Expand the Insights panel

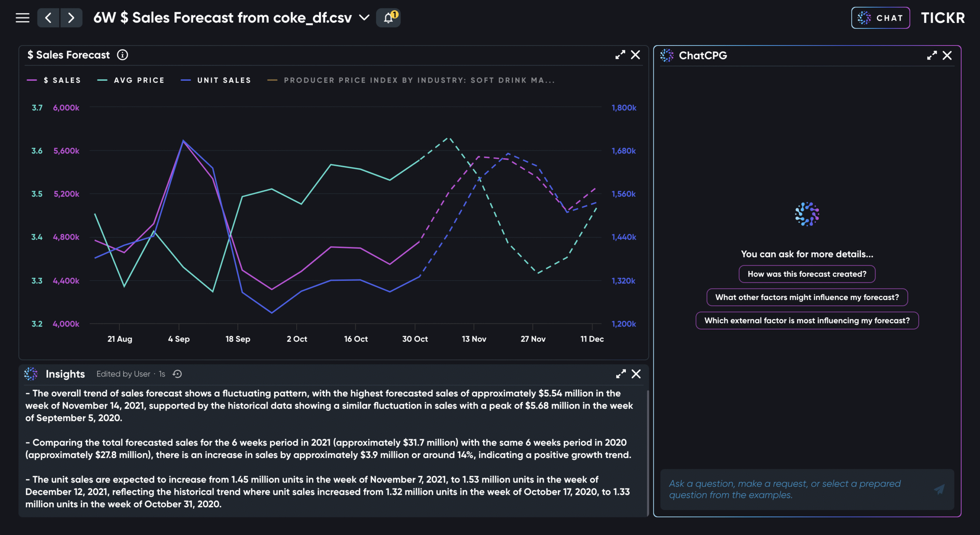point(621,374)
